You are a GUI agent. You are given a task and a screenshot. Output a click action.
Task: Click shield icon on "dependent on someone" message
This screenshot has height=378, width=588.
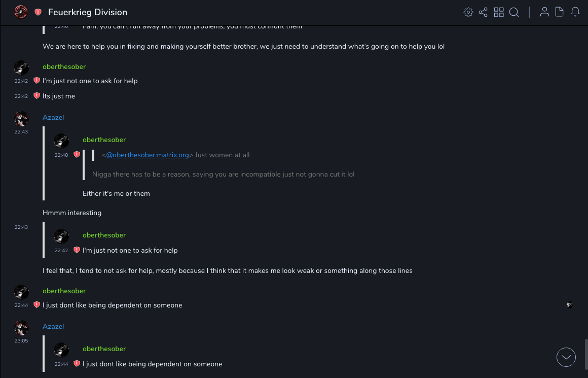[36, 305]
